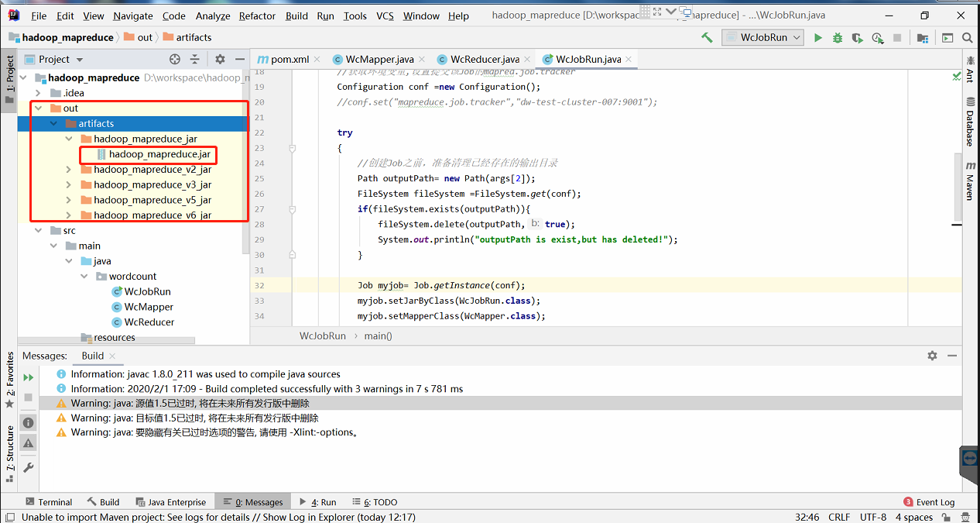Open the Java Enterprise tool window
Screen dimensions: 980x523
pos(171,502)
